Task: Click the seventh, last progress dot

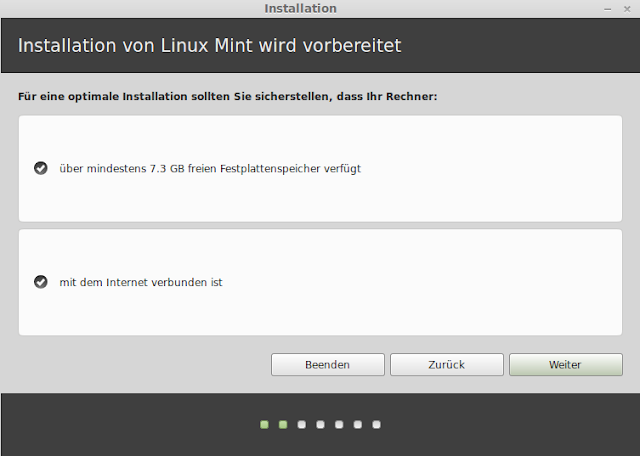Action: pos(377,425)
